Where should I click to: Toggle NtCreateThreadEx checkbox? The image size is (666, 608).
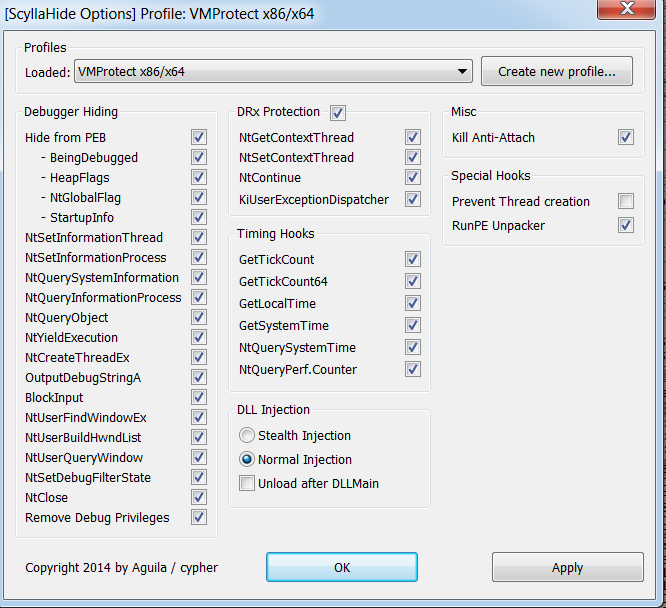coord(199,357)
